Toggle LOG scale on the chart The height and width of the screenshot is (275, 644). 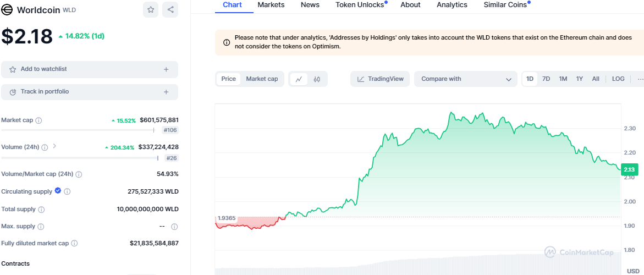coord(618,79)
